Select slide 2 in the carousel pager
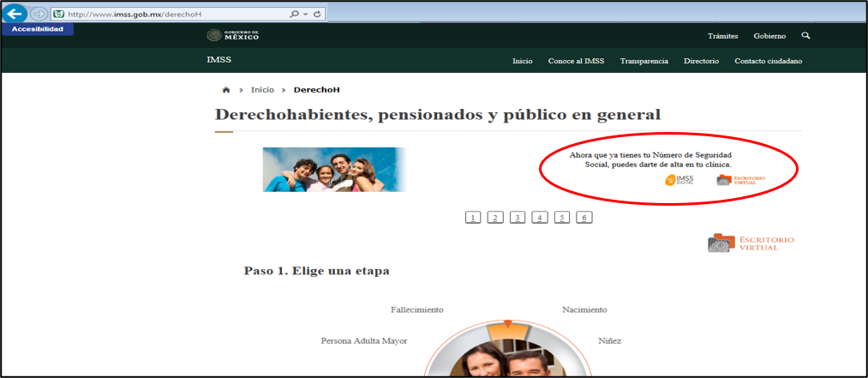Viewport: 868px width, 378px height. tap(495, 218)
